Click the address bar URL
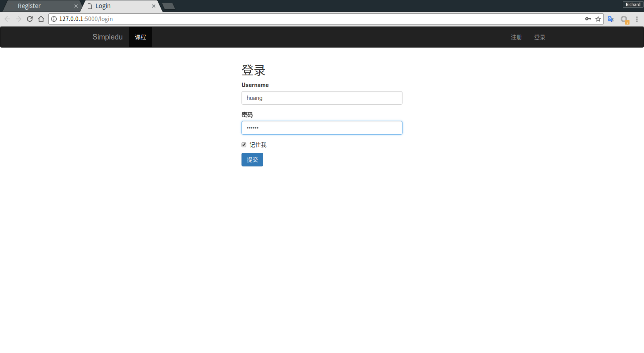This screenshot has height=353, width=644. pyautogui.click(x=86, y=19)
